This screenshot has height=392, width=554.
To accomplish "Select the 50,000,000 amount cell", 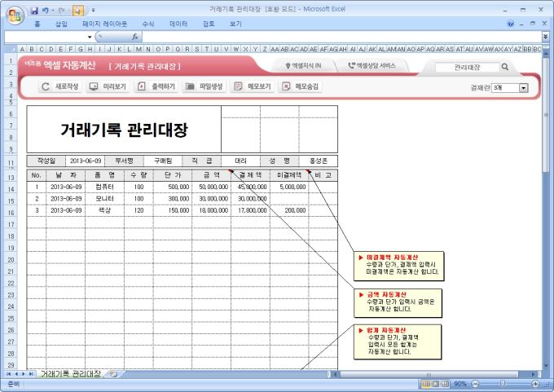I will coord(212,187).
